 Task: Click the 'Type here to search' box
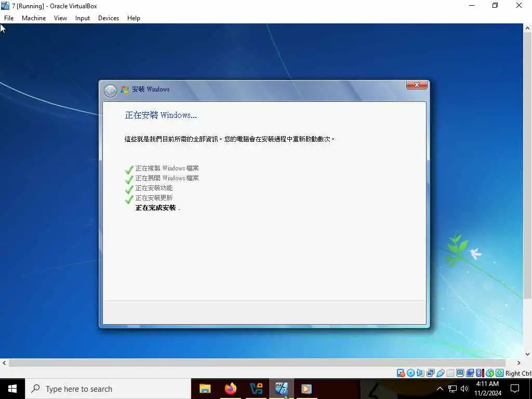(108, 389)
